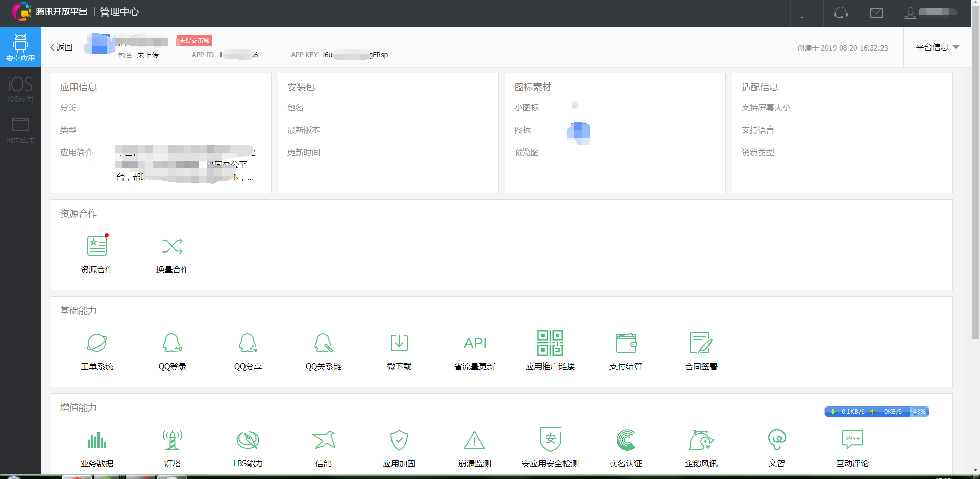Click the app icon thumbnail in 图标素材
980x479 pixels.
click(x=578, y=133)
